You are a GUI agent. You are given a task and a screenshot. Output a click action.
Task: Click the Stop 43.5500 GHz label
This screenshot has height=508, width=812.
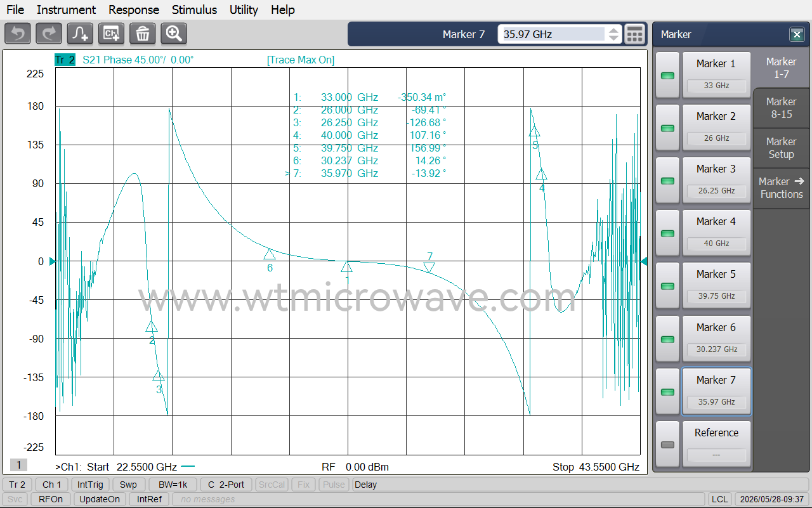[596, 467]
